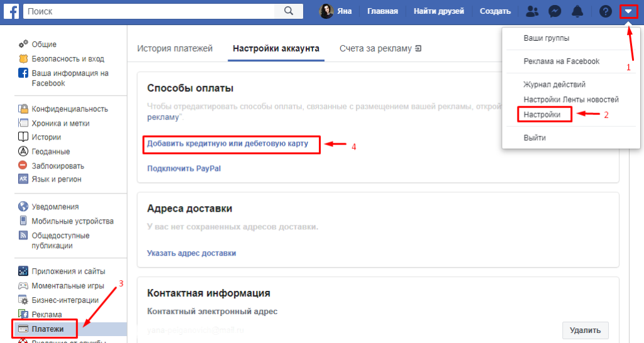
Task: Click the Приложения и сайты icon
Action: (x=23, y=271)
